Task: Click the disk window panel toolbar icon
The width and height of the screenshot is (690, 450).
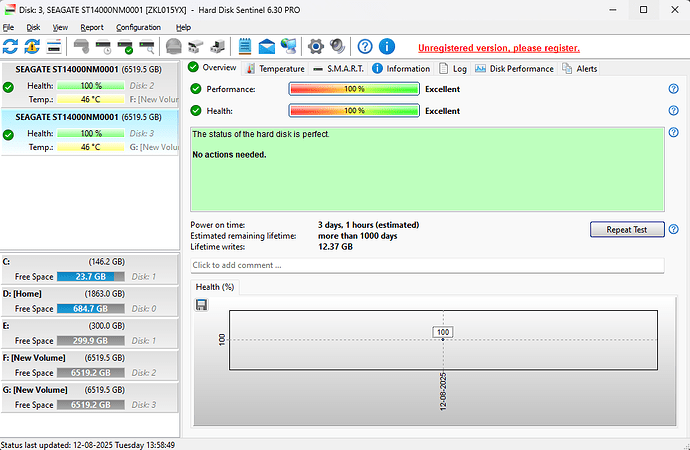Action: click(54, 46)
